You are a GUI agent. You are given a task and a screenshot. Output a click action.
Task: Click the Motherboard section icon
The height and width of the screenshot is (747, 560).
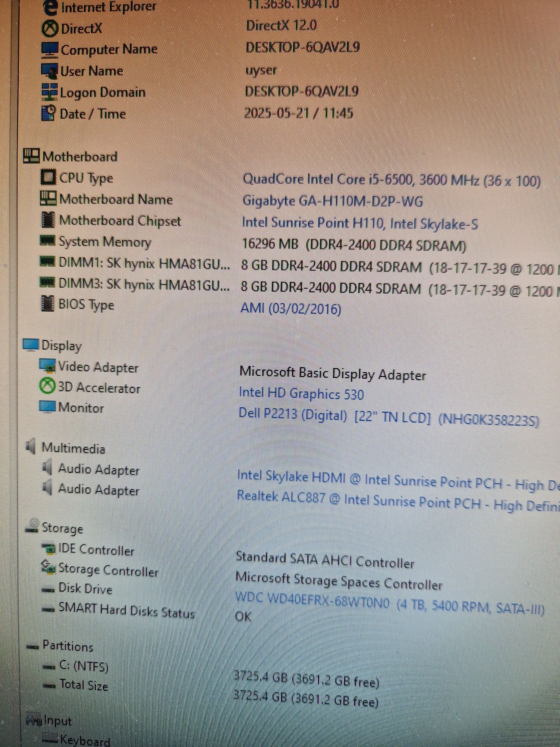(x=31, y=156)
